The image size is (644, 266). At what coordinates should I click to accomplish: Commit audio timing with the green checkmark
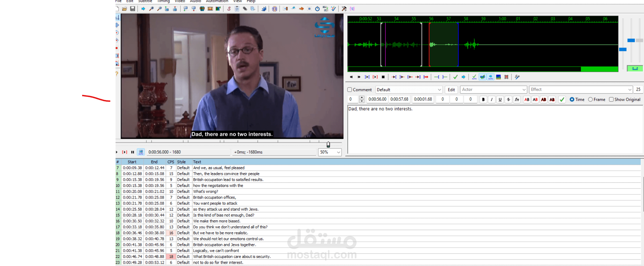[456, 77]
